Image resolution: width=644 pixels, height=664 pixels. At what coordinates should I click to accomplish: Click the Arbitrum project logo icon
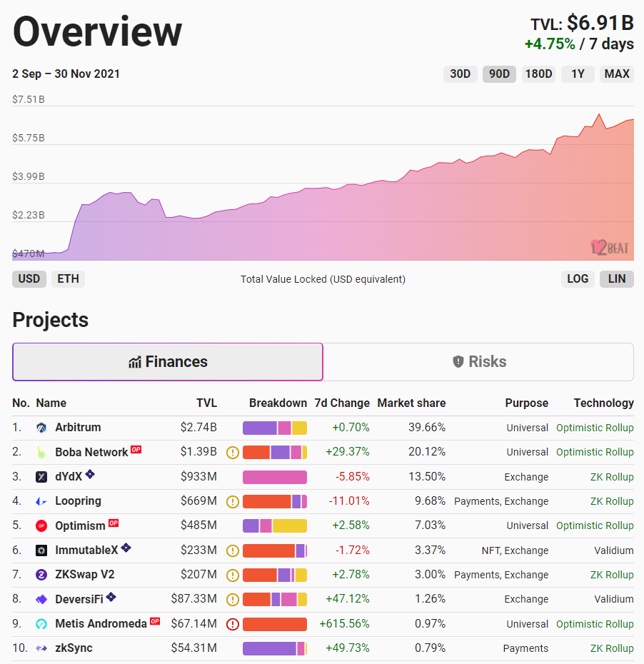tap(41, 428)
